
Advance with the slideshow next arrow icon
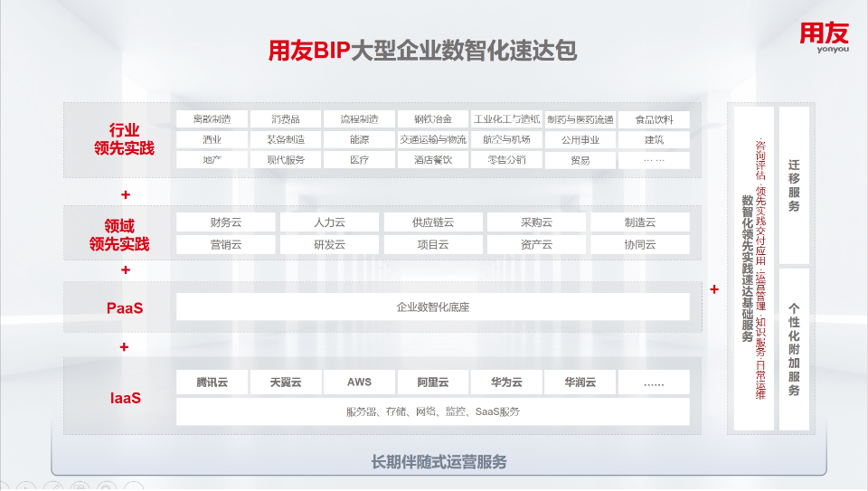pos(26,486)
